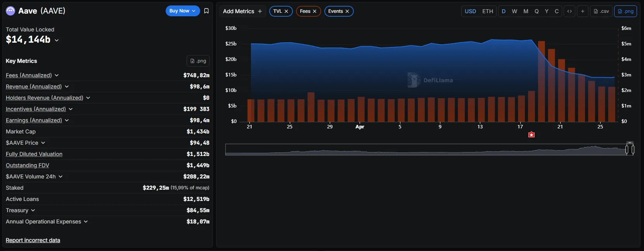This screenshot has width=644, height=251.
Task: Remove the Fees metric chip
Action: (315, 11)
